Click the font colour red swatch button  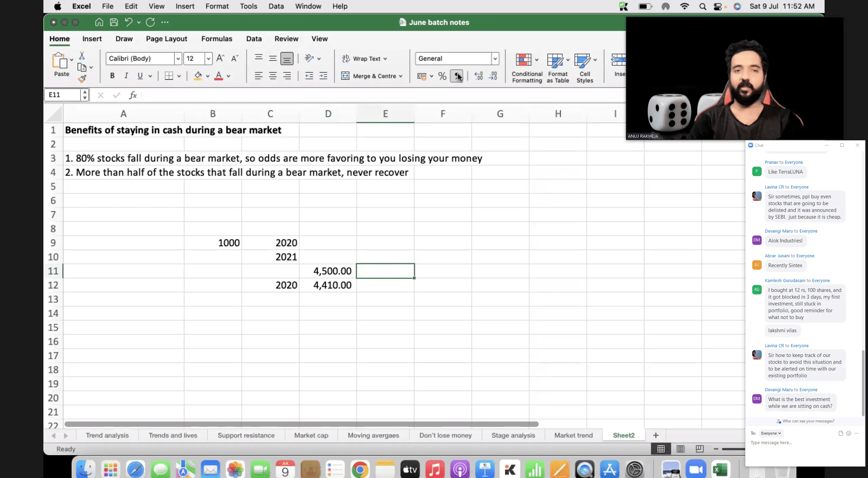(x=219, y=76)
